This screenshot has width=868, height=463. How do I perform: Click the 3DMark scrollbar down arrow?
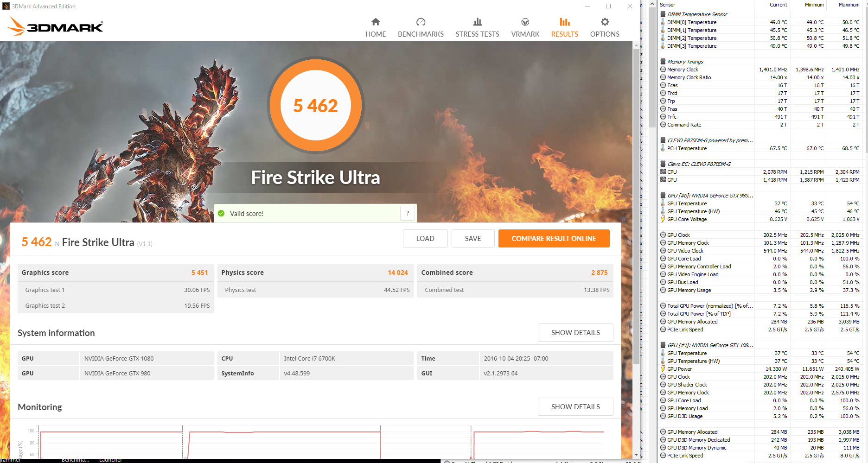coord(636,455)
